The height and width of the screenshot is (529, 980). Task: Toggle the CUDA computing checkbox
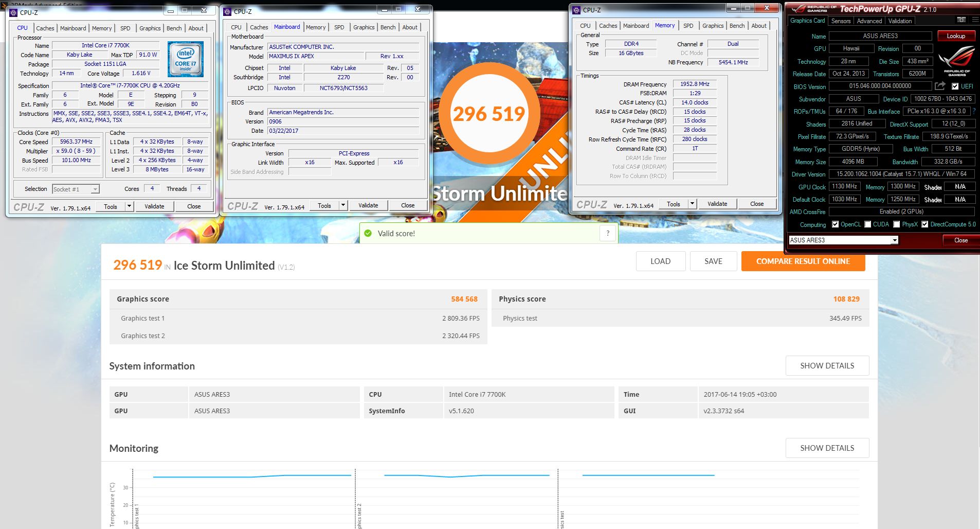[x=868, y=224]
